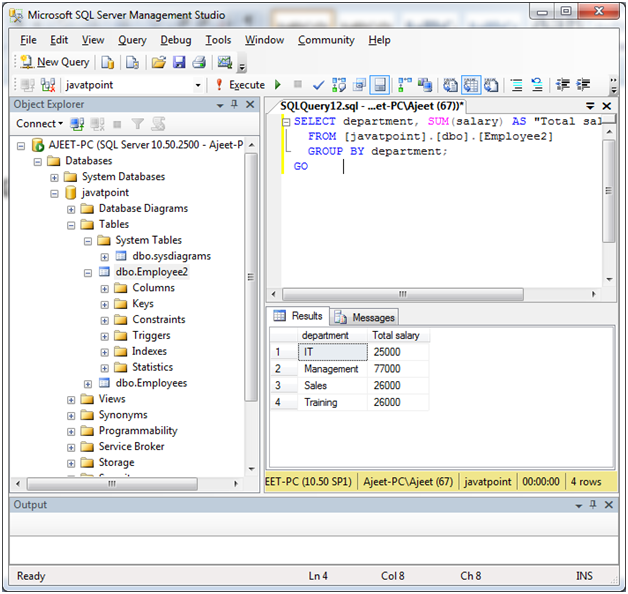Viewport: 628px width, 594px height.
Task: Switch to the Results tab
Action: pos(298,316)
